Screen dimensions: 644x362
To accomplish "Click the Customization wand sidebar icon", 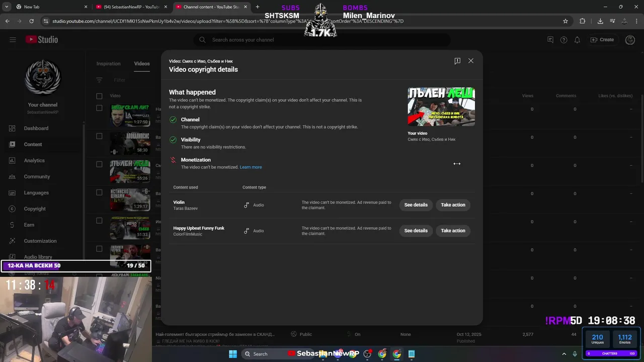I will coord(12,241).
